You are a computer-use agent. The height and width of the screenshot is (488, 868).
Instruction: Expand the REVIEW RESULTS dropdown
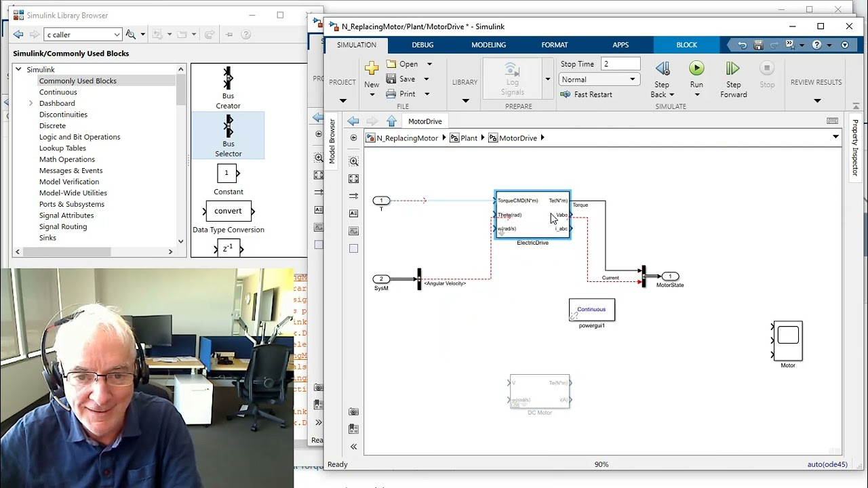tap(817, 101)
